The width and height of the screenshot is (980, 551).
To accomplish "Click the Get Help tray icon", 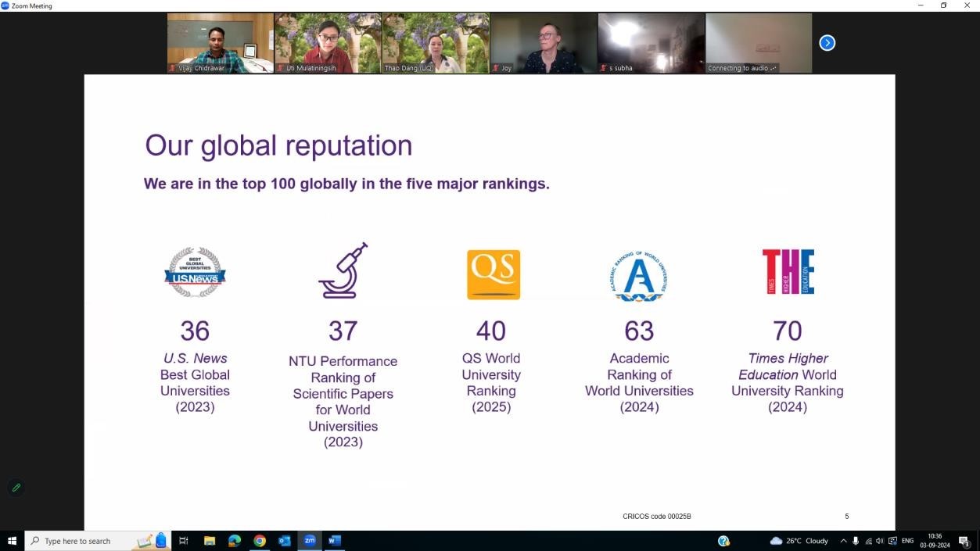I will point(723,541).
